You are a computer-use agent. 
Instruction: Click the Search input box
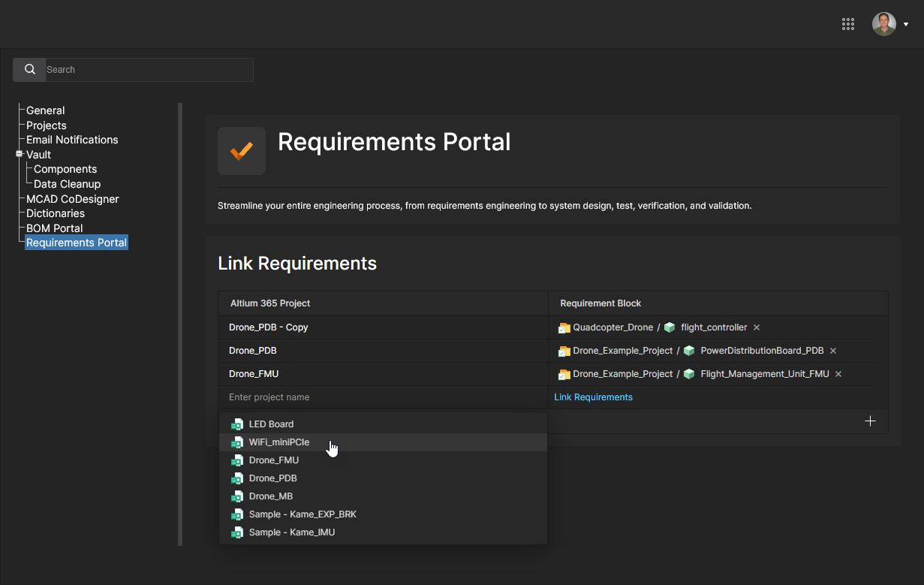click(149, 70)
